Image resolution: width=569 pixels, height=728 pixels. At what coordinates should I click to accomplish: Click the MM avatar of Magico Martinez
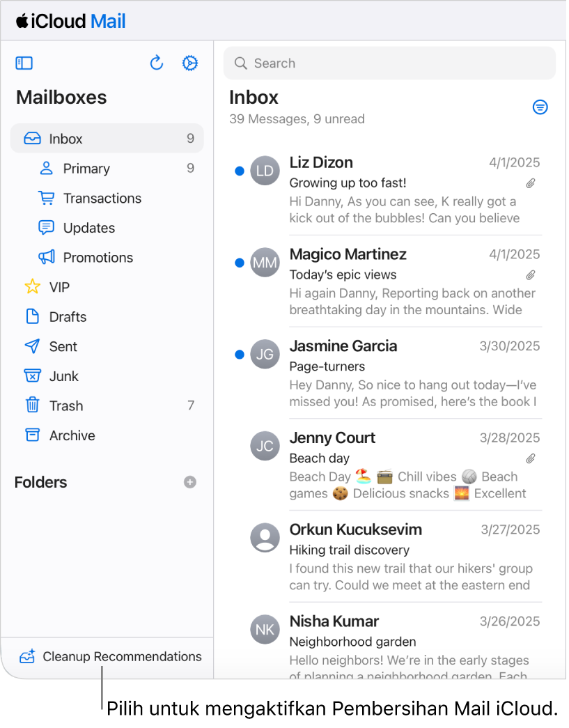pos(265,263)
